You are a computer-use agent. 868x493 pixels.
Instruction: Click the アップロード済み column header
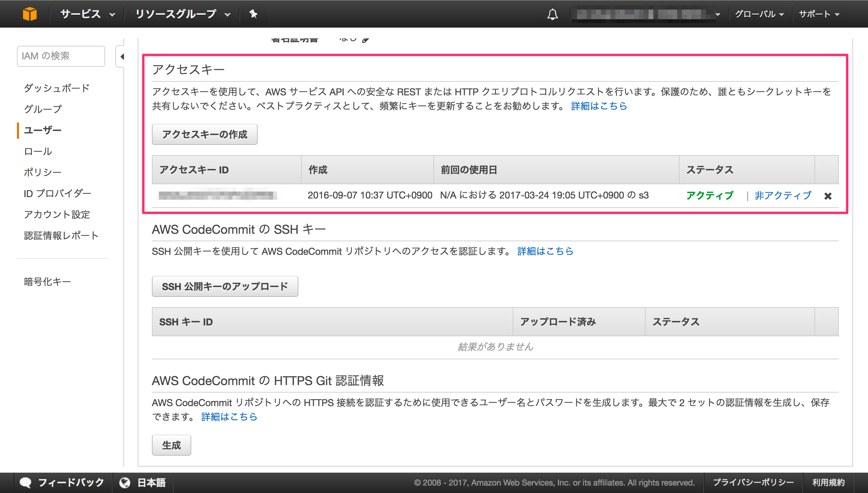point(579,322)
